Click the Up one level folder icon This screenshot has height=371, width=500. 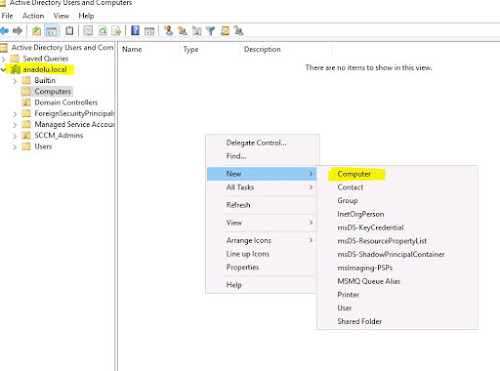36,31
